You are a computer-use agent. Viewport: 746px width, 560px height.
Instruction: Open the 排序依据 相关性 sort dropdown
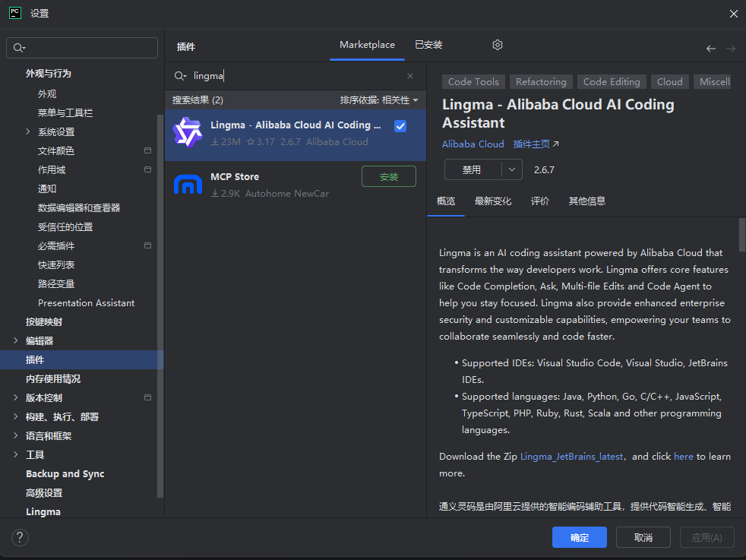(379, 100)
